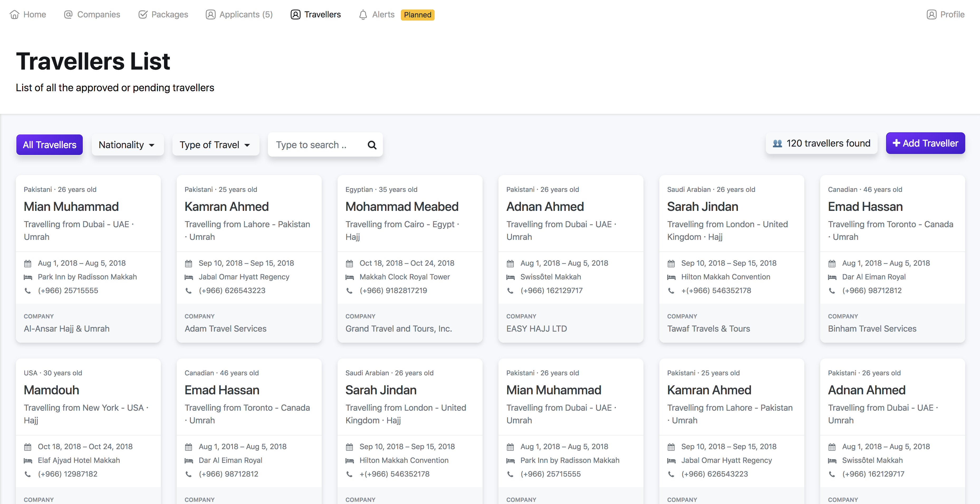Select the All Travellers filter

point(50,145)
